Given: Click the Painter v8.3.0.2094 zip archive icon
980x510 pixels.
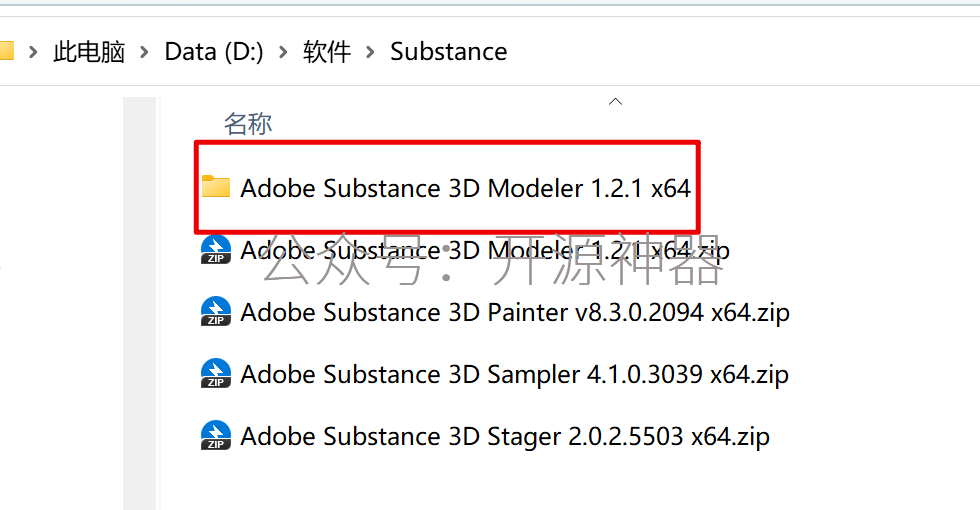Looking at the screenshot, I should click(x=215, y=312).
